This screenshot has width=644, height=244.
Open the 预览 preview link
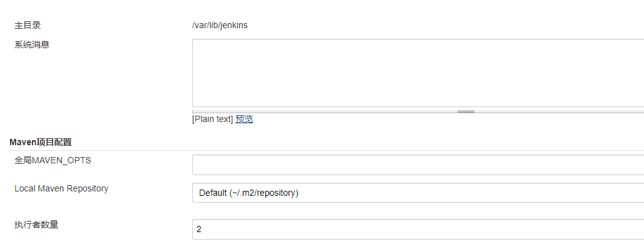(x=244, y=119)
